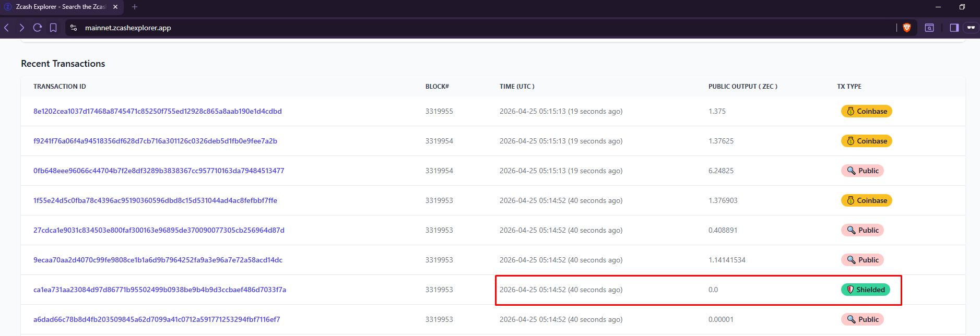Click the Recent Transactions heading
980x336 pixels.
coord(63,64)
